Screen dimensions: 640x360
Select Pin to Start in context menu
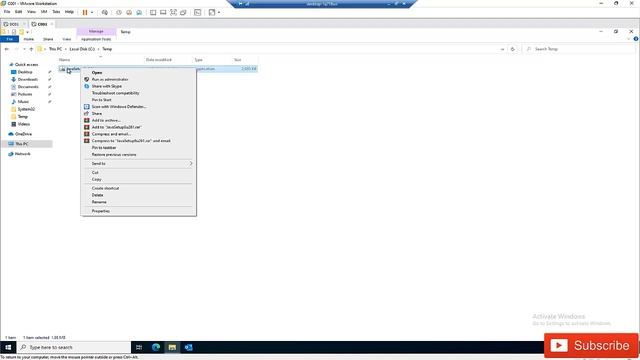(138, 100)
